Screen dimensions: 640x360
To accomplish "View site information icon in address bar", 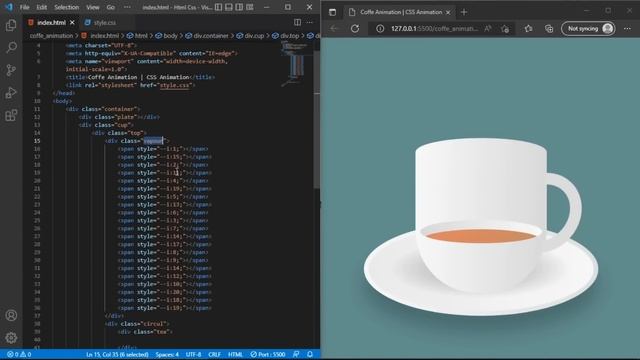I will (x=380, y=29).
